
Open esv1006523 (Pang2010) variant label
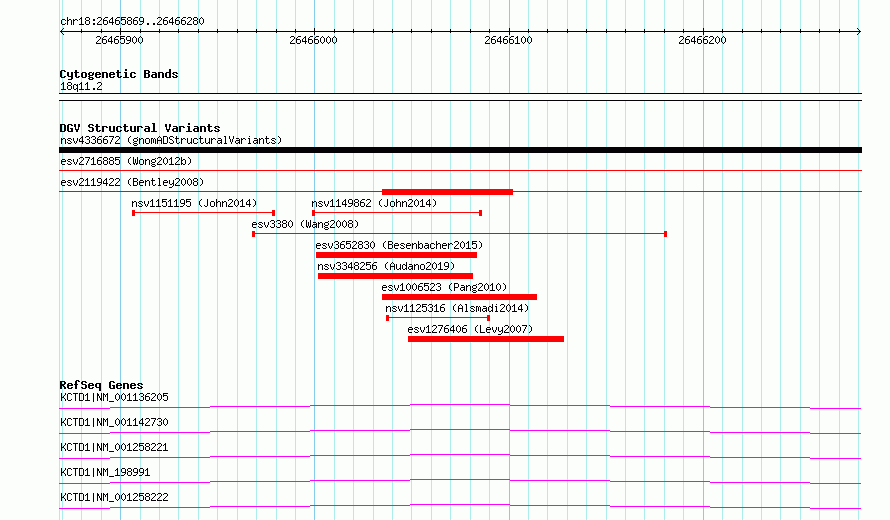click(444, 287)
